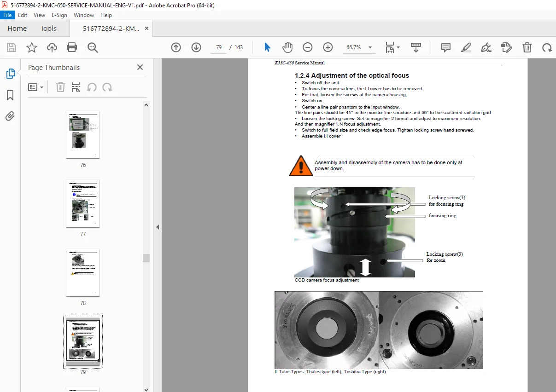Add a comment note

[x=446, y=47]
